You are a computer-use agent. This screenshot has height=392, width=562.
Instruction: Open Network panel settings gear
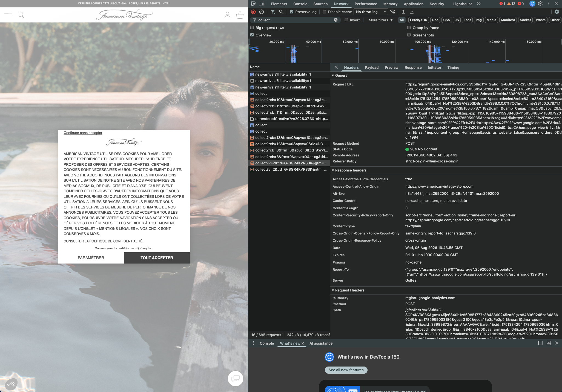point(557,12)
